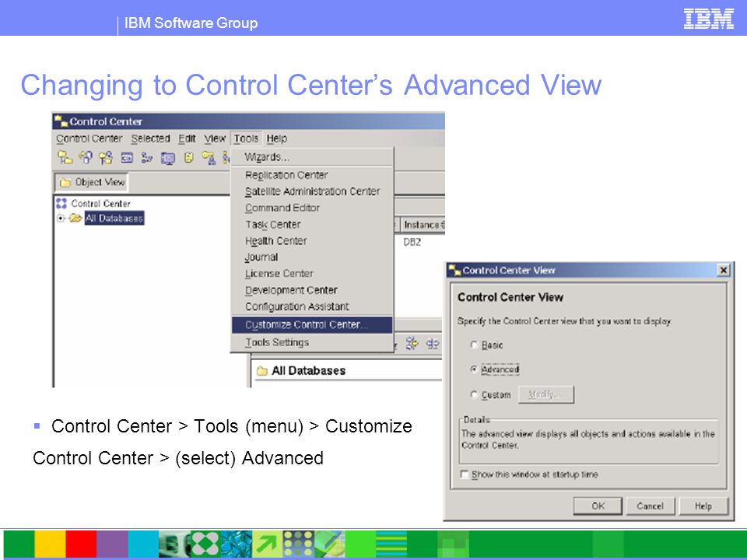
Task: Select the Custom view radio button
Action: pos(474,394)
